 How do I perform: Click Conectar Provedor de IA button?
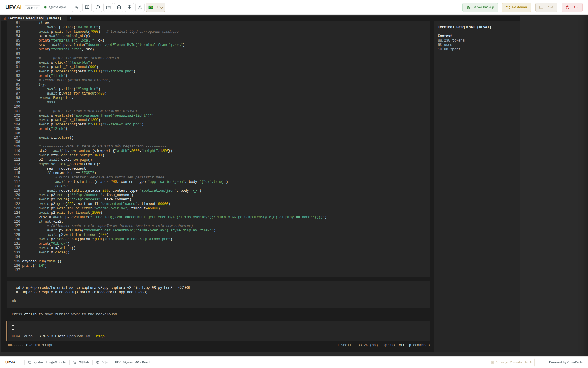pos(511,362)
